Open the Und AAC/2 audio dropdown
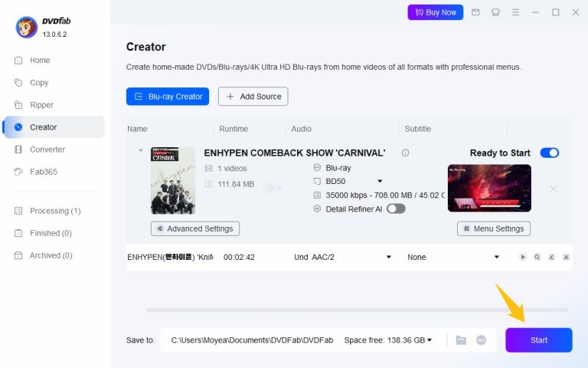 pyautogui.click(x=388, y=258)
